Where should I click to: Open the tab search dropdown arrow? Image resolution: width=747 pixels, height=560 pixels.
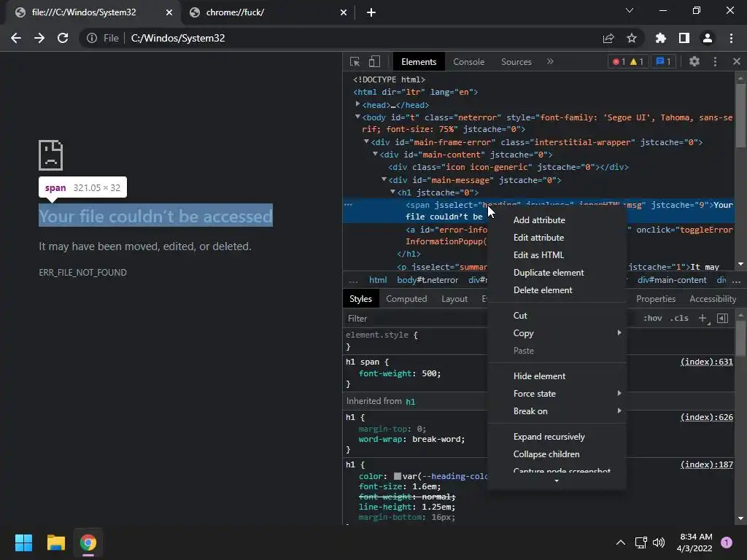[630, 10]
